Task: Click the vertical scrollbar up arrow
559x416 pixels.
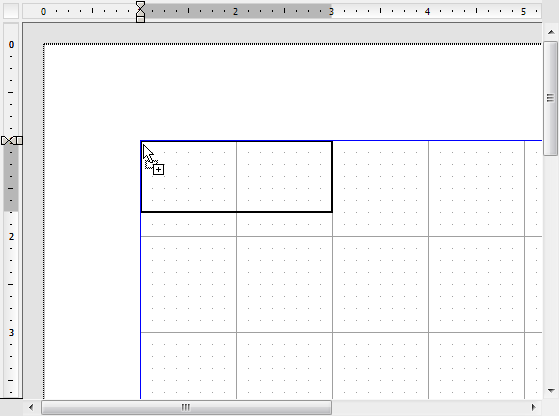Action: coord(551,32)
